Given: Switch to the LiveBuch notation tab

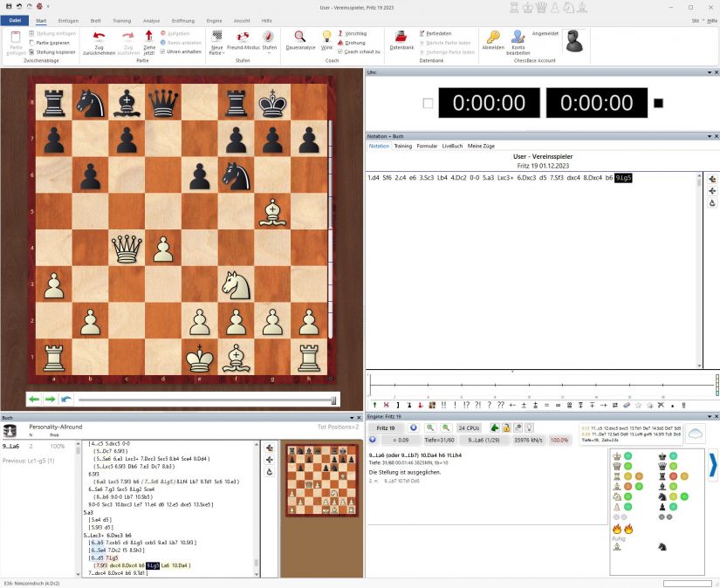Looking at the screenshot, I should click(452, 146).
